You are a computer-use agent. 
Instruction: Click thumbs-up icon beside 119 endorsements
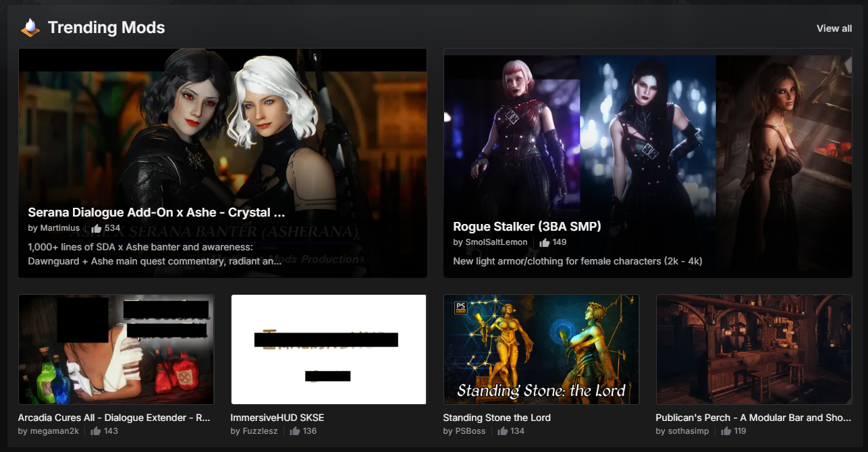point(726,431)
